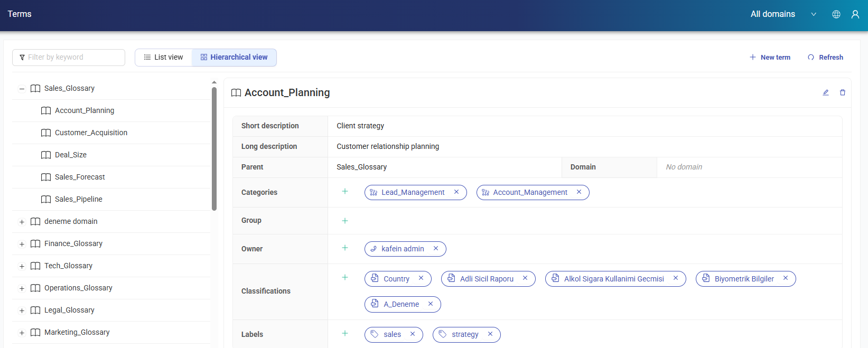This screenshot has height=348, width=868.
Task: Click the delete trash icon for Account_Planning
Action: pos(843,92)
